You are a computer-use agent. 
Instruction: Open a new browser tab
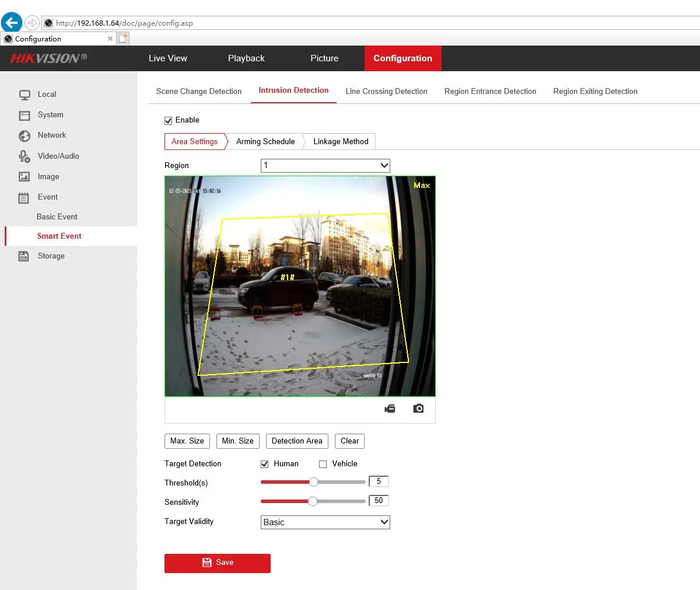[x=123, y=39]
